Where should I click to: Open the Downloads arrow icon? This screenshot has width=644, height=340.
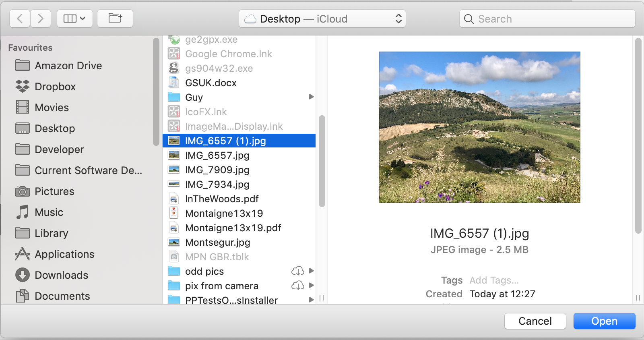[x=23, y=275]
